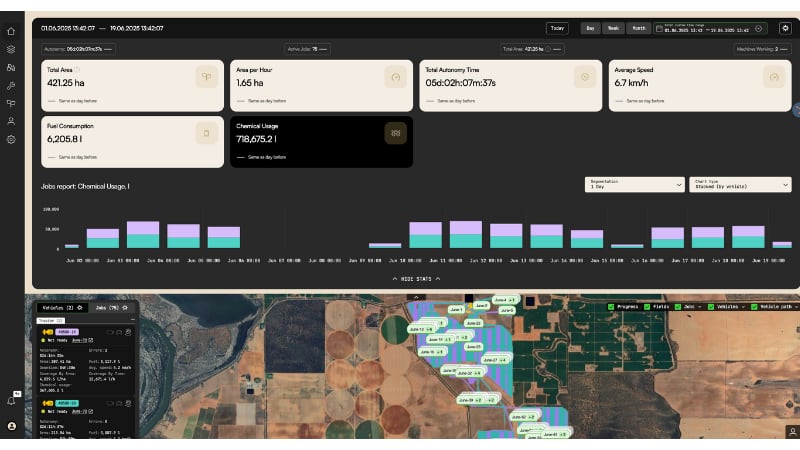
Task: Open the Segmentation 1 Day dropdown
Action: pyautogui.click(x=635, y=185)
